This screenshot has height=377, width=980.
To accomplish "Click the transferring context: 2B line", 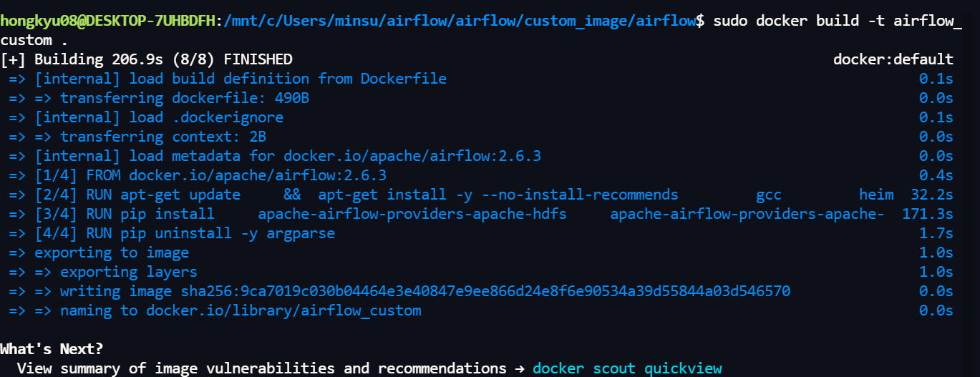I will pos(137,137).
